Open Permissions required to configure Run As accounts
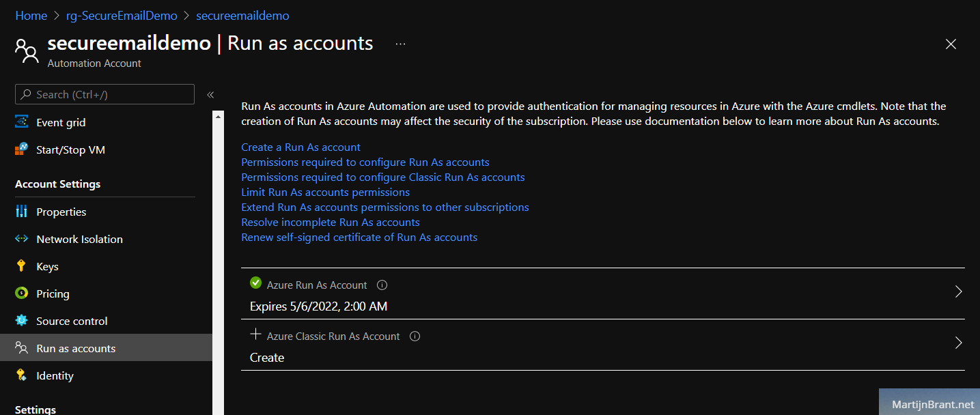 pos(365,162)
